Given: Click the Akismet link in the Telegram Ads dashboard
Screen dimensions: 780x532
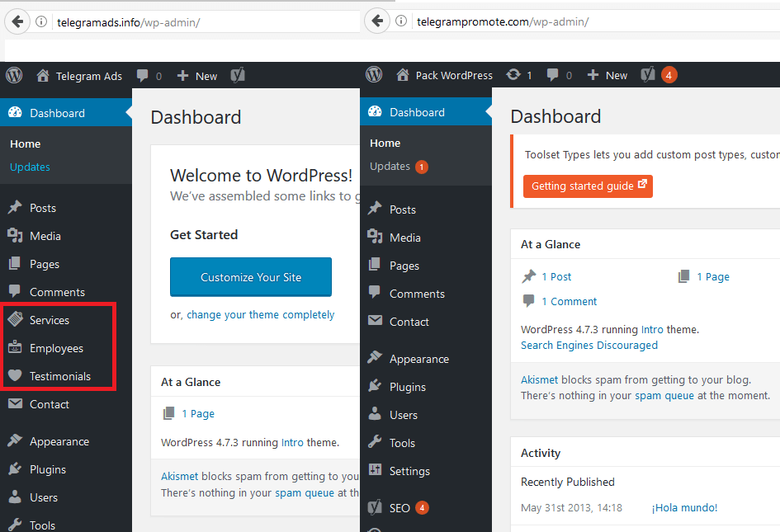Looking at the screenshot, I should click(x=180, y=476).
